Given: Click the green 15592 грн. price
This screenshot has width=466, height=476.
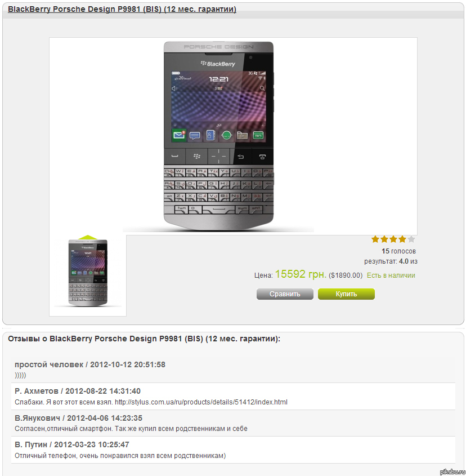Looking at the screenshot, I should [301, 274].
